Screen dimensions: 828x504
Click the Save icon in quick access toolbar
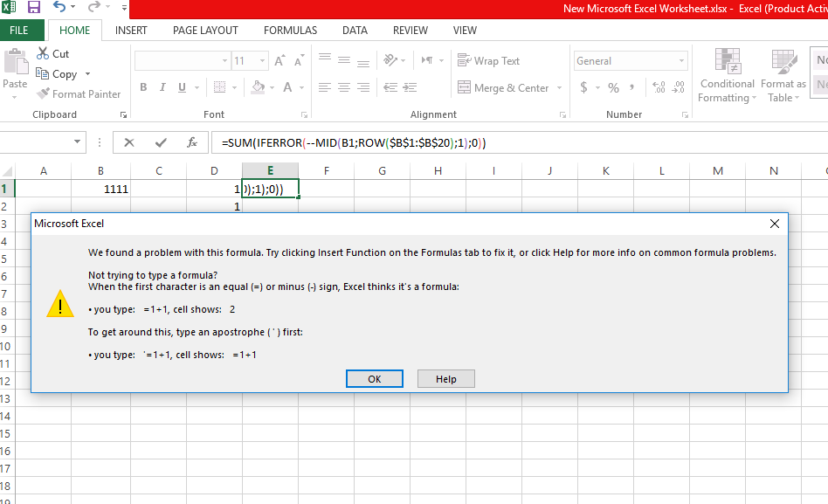pos(34,7)
